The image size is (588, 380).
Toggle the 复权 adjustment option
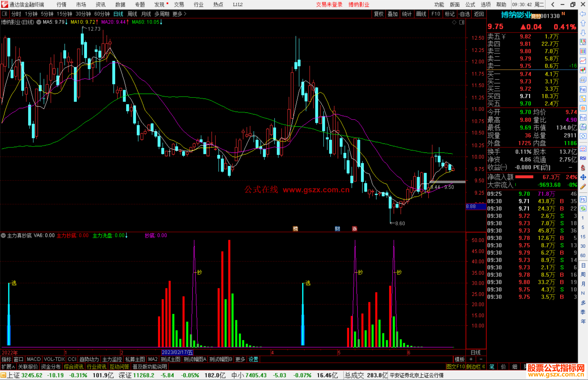coord(378,14)
